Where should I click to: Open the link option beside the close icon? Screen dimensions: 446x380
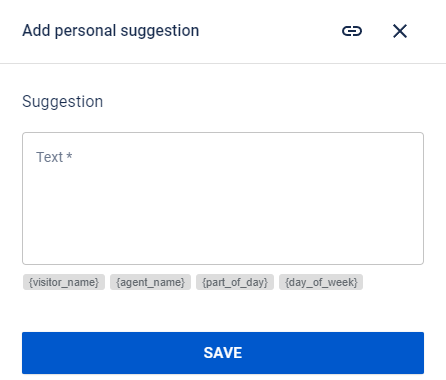coord(352,31)
